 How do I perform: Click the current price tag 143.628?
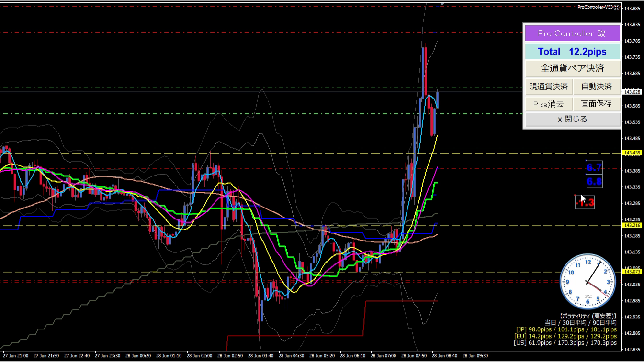coord(632,92)
